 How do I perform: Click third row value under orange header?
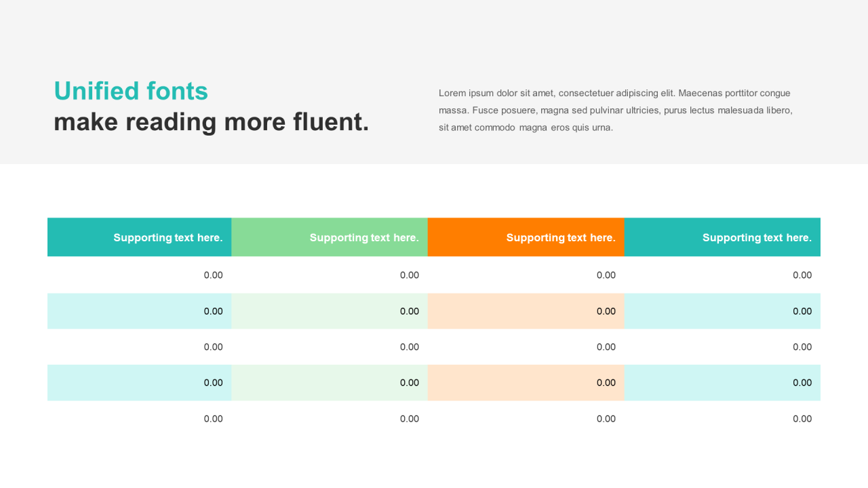[606, 347]
